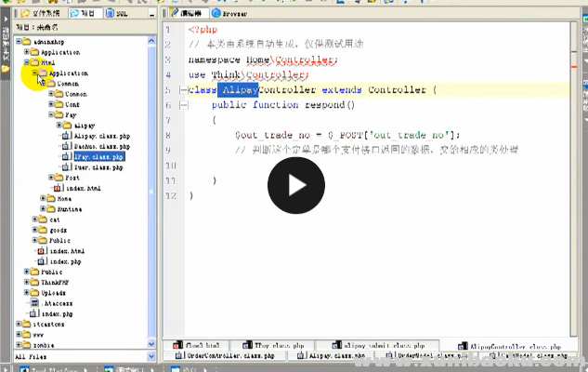Expand the Public folder node
Screen dimensions: 588x372
26,272
